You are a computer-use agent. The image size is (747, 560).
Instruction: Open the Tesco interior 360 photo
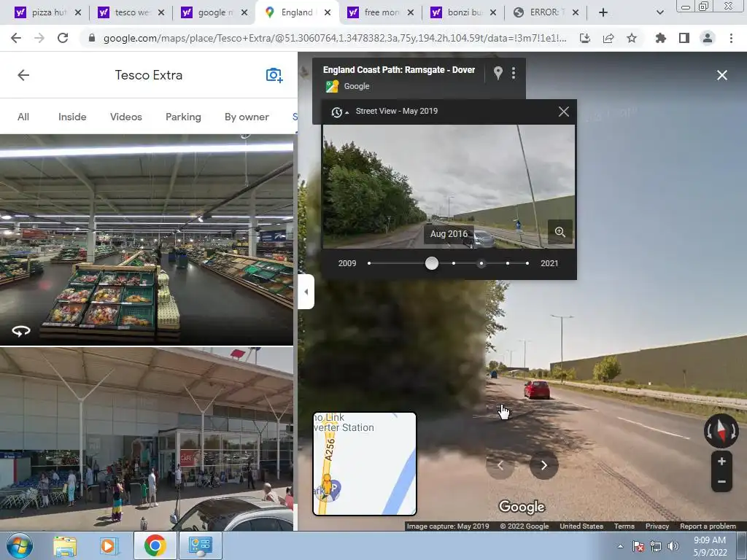pos(147,239)
